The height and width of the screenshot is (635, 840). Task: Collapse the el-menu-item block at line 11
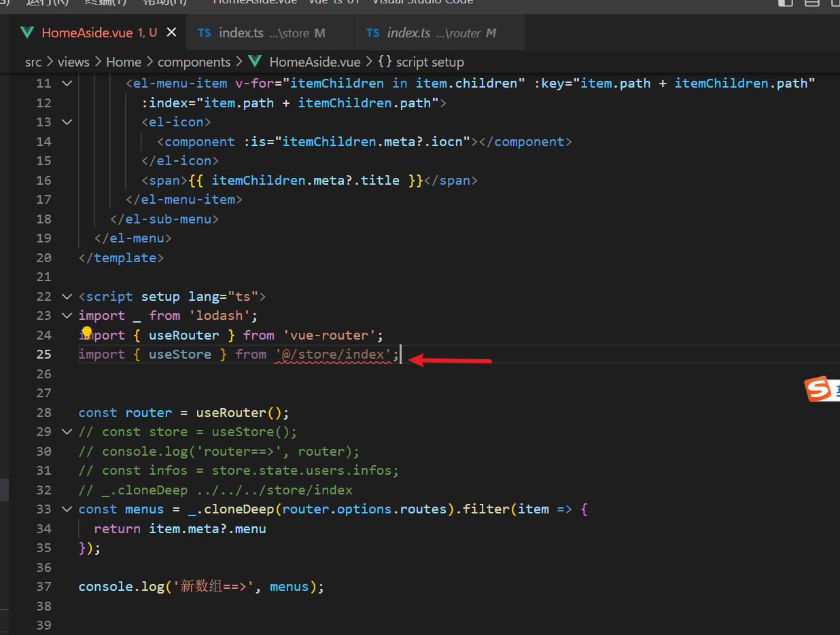click(x=67, y=83)
